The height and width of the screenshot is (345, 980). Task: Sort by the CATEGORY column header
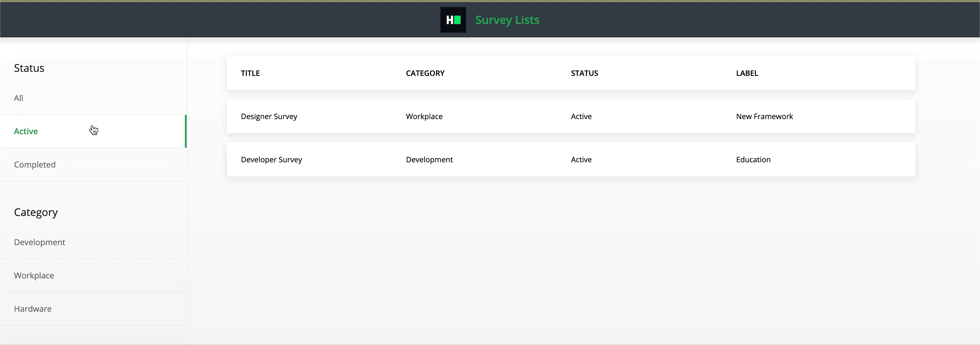(425, 73)
